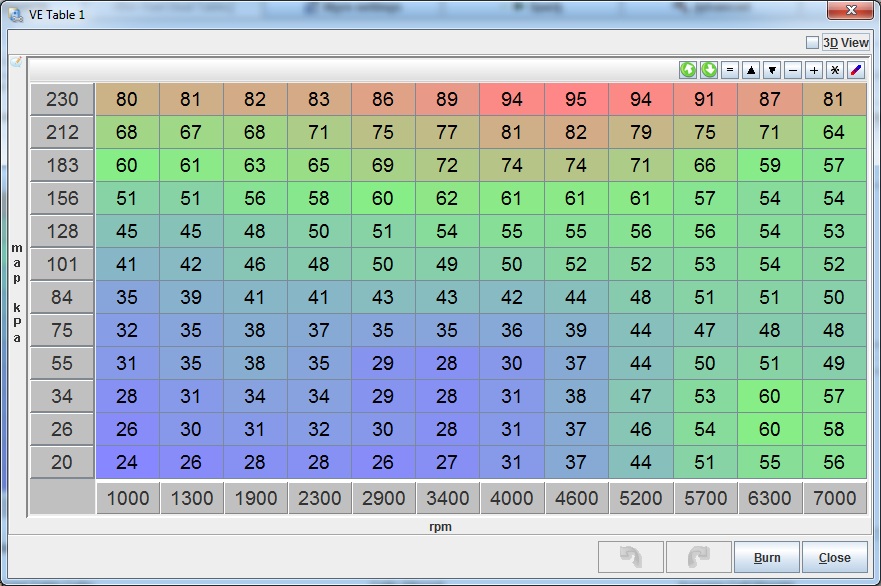This screenshot has width=881, height=586.
Task: Select cell 60 at 156 kPa, 2900 rpm
Action: pyautogui.click(x=383, y=198)
